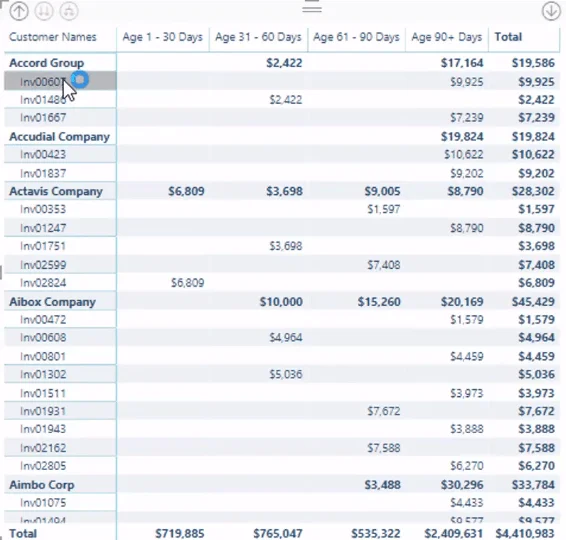The image size is (566, 540).
Task: Click Actavis Company 1-30 days value $6,809
Action: pyautogui.click(x=186, y=191)
